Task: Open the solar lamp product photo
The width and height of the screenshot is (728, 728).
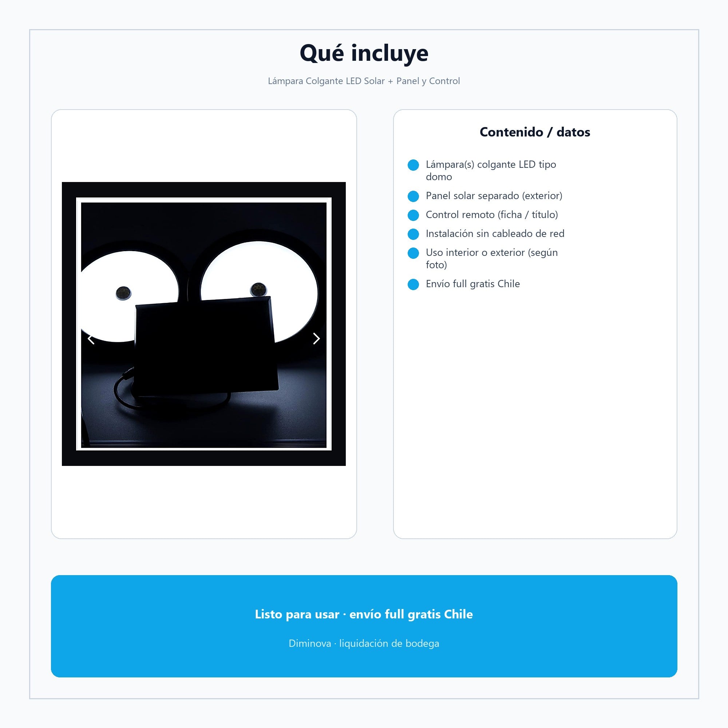Action: [x=204, y=324]
